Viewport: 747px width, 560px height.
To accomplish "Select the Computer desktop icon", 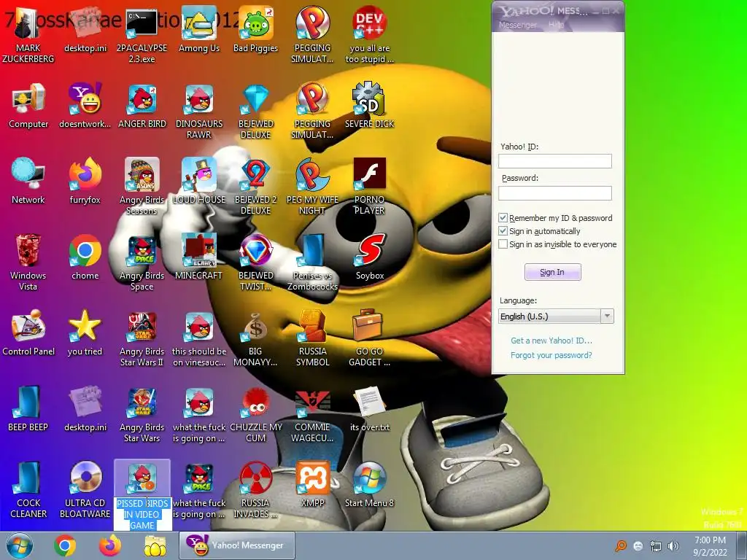I will (x=28, y=105).
